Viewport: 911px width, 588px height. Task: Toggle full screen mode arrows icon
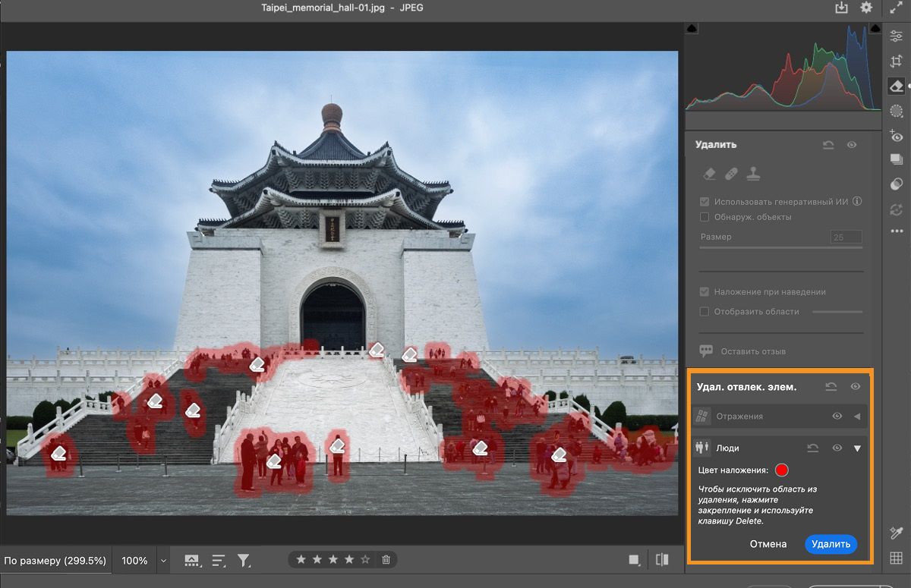tap(897, 8)
